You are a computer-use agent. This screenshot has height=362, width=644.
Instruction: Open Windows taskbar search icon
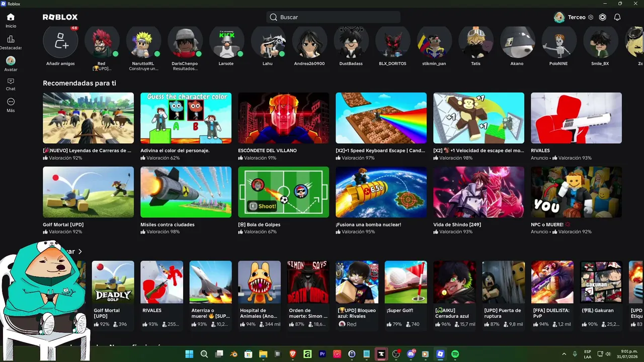click(204, 354)
